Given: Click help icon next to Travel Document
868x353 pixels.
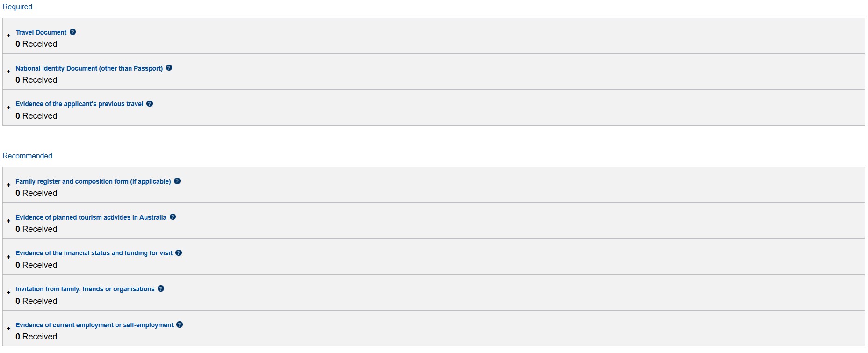Looking at the screenshot, I should [72, 32].
